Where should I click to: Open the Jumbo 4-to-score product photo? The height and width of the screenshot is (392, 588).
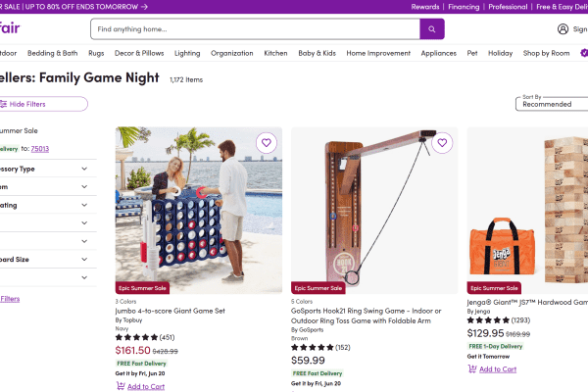click(199, 210)
